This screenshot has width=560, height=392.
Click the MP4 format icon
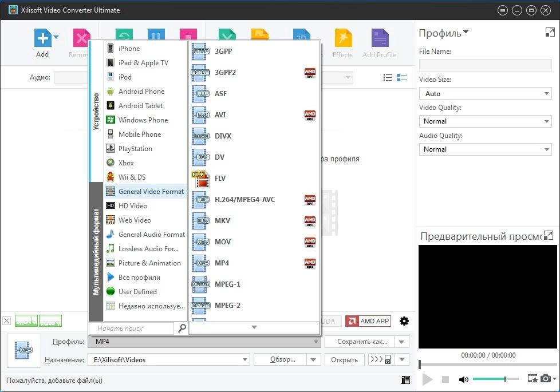coord(200,263)
